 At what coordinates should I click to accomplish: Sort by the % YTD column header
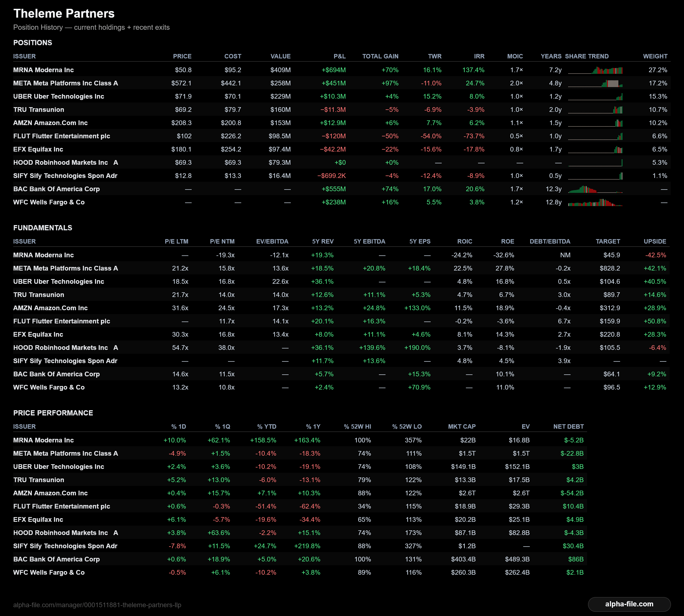(267, 426)
